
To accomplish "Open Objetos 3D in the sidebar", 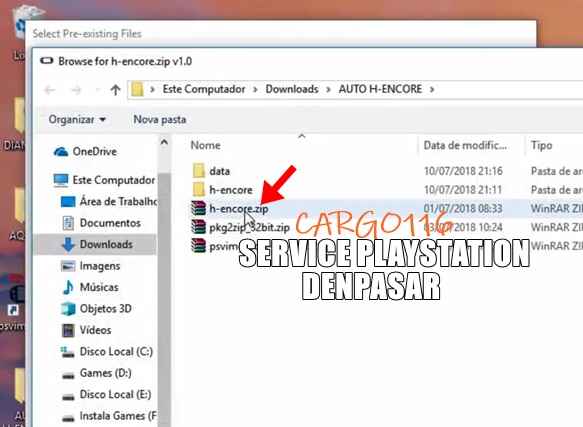I will [106, 309].
